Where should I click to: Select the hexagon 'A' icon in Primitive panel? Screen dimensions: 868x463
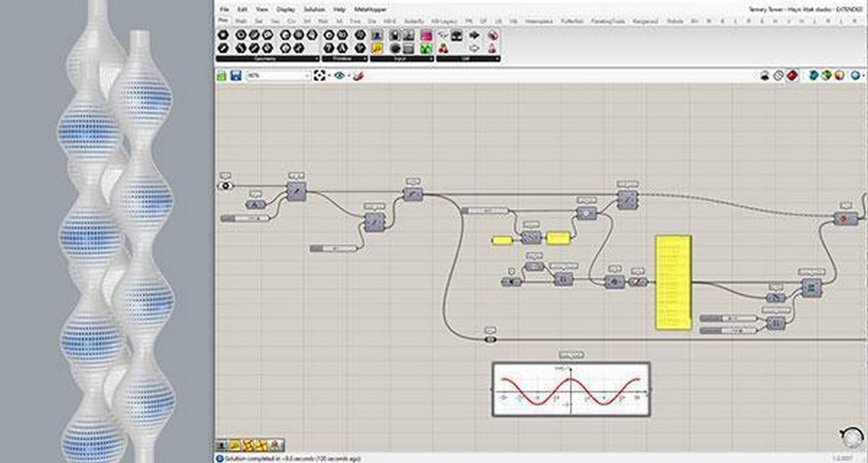coord(343,48)
